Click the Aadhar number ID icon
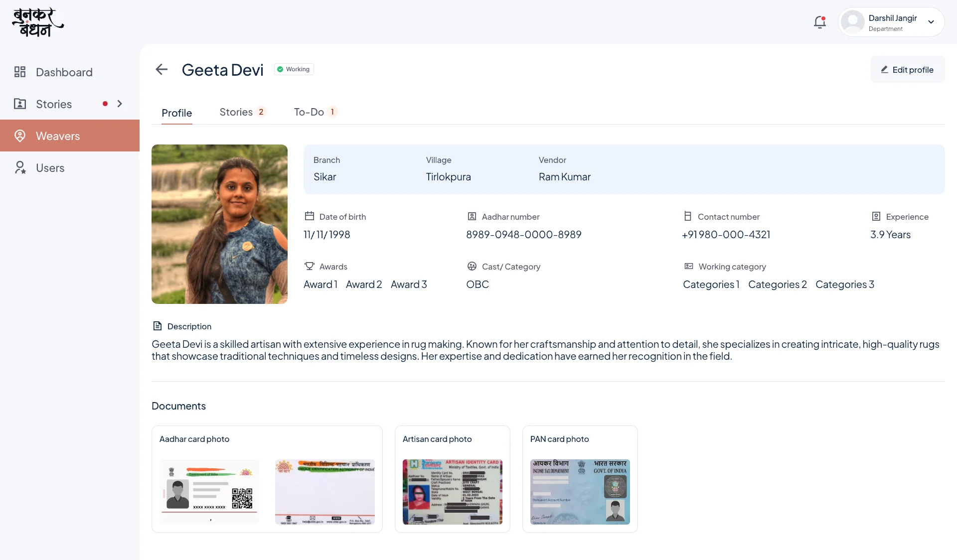The height and width of the screenshot is (560, 957). click(472, 216)
